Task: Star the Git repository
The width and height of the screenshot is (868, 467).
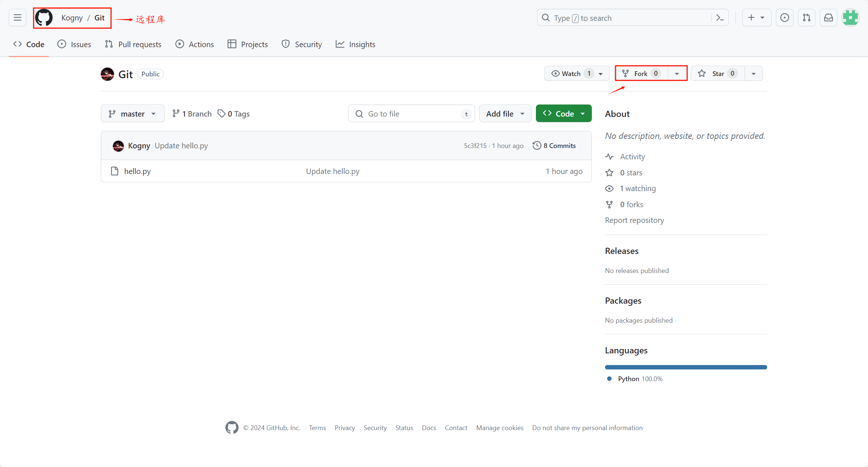Action: pyautogui.click(x=717, y=73)
